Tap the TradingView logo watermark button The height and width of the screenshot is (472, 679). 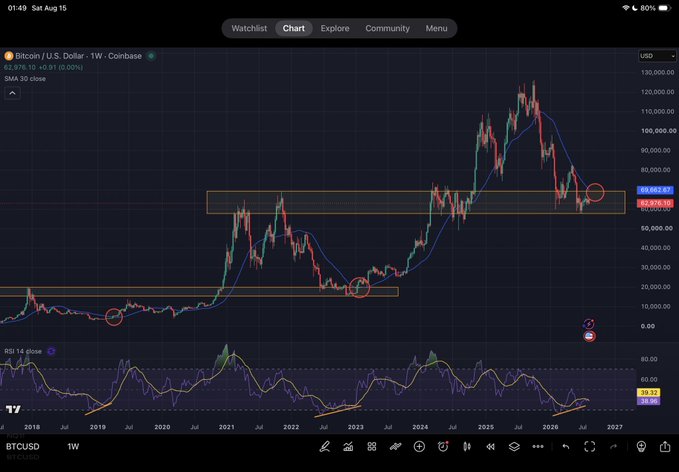[x=13, y=409]
